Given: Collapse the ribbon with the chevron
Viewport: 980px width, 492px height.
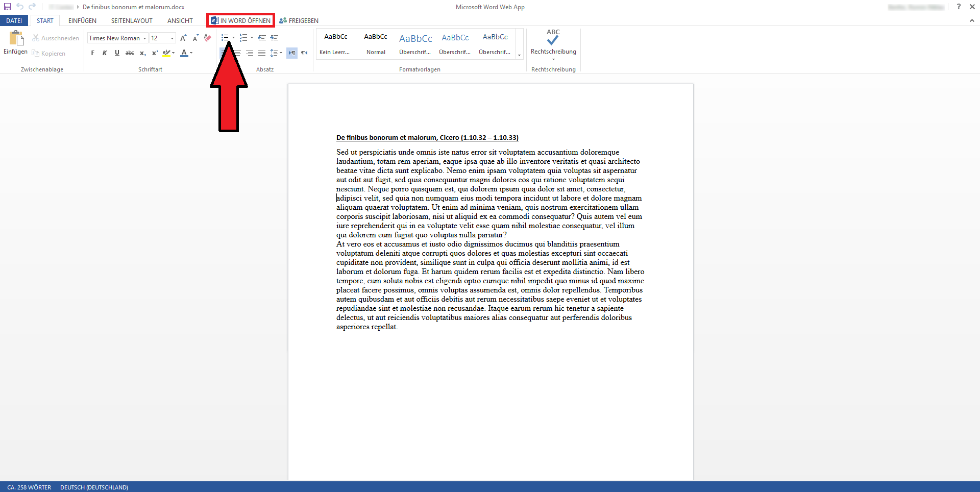Looking at the screenshot, I should tap(972, 21).
